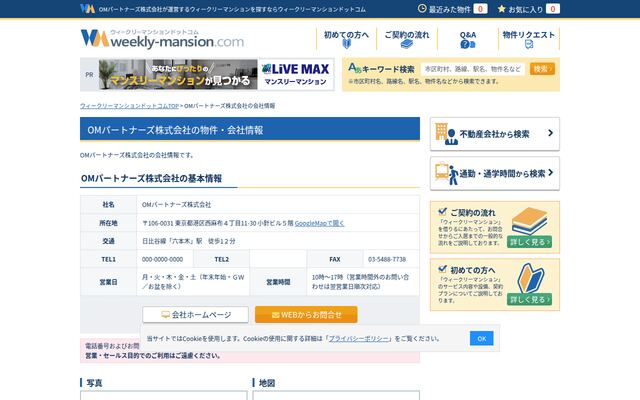Click the document icon under 物件リクエスト

529,44
